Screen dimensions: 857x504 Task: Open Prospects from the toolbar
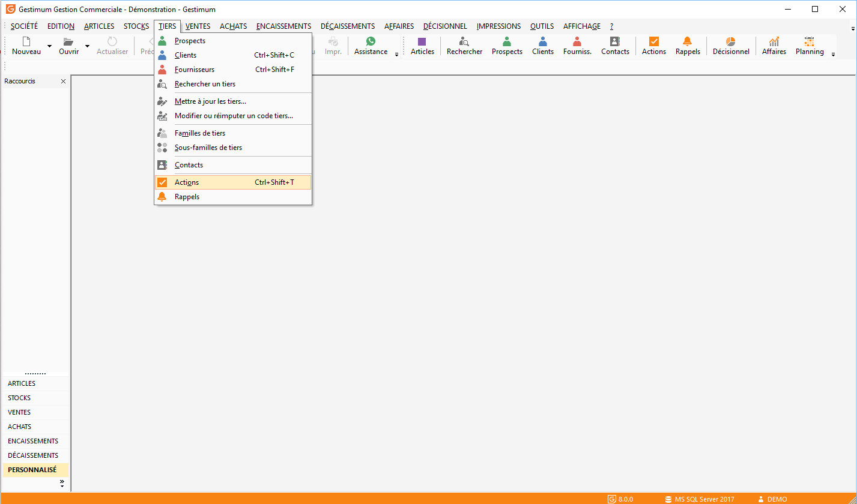(507, 46)
